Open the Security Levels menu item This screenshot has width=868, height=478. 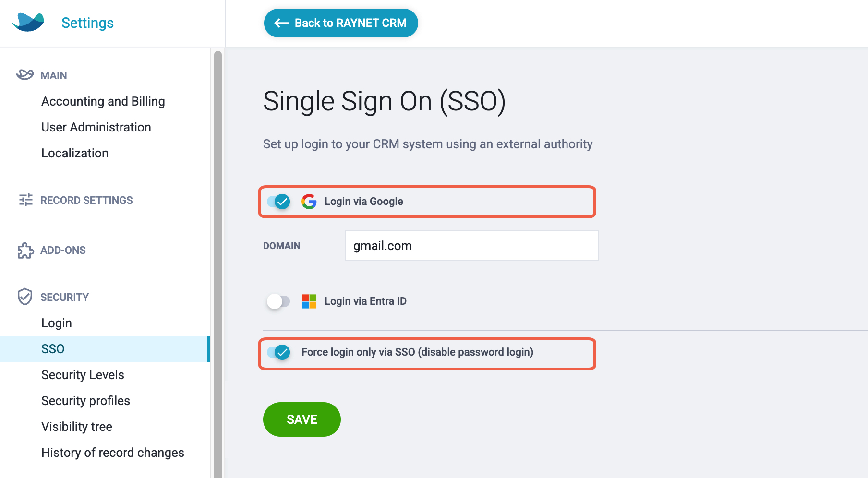(x=83, y=375)
